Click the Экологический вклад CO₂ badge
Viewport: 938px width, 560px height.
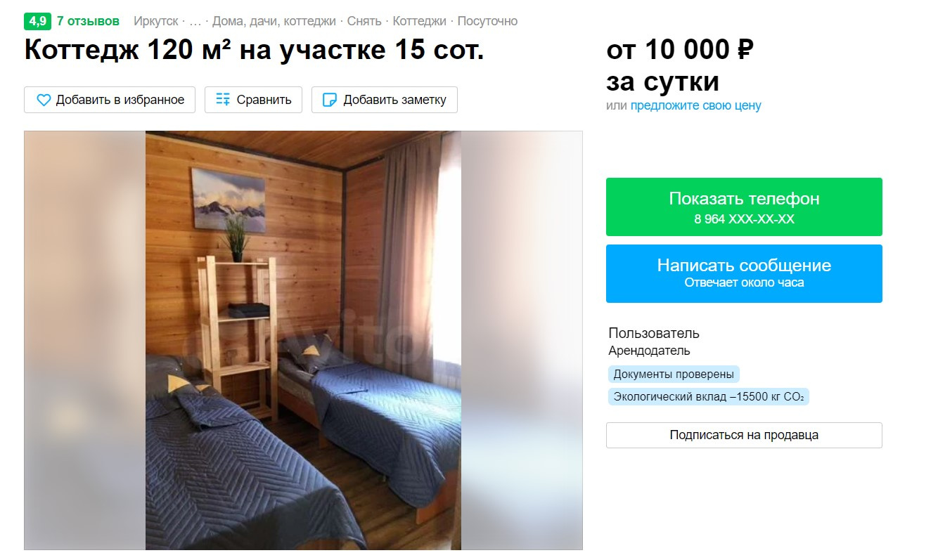[x=709, y=396]
